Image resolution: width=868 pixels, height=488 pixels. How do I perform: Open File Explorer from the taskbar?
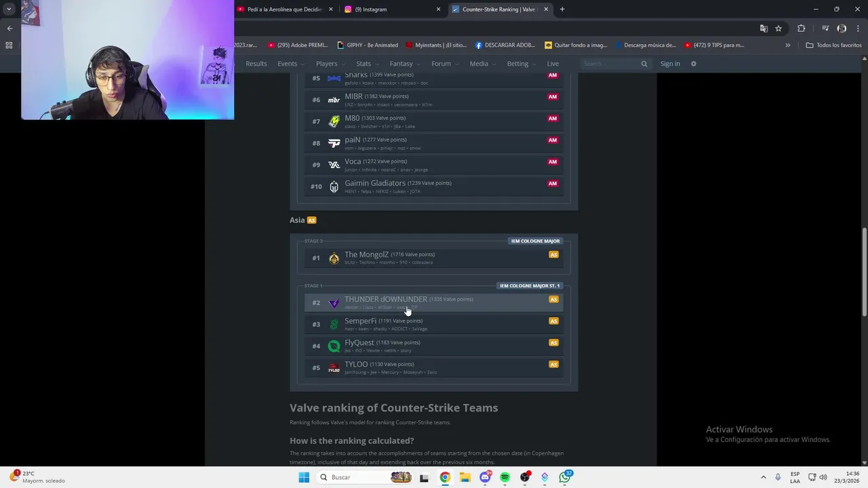pos(465,477)
